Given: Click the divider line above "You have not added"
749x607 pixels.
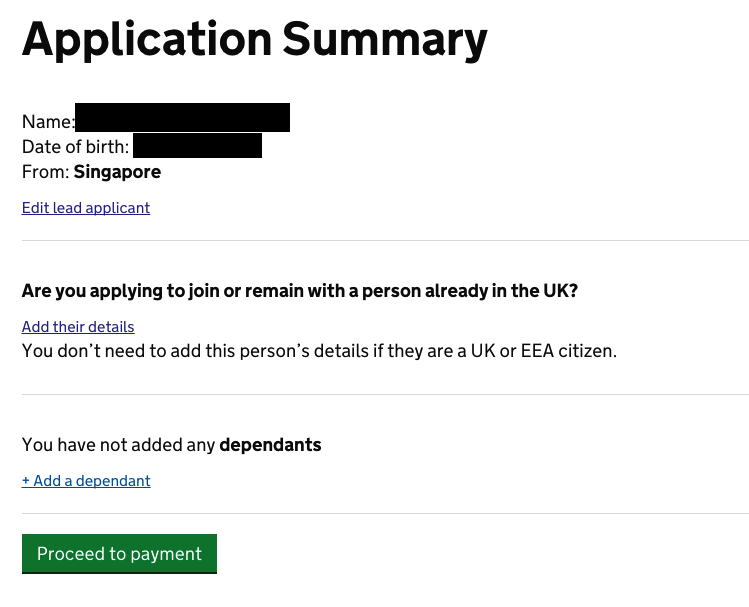Looking at the screenshot, I should click(x=385, y=394).
